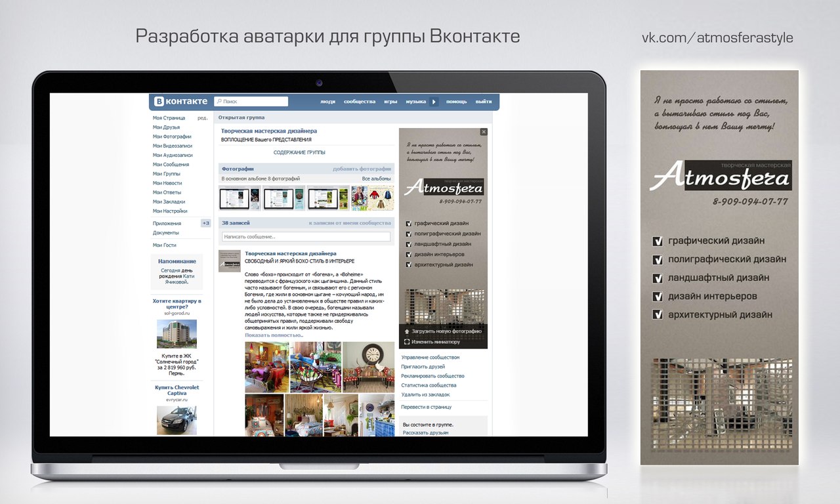This screenshot has height=504, width=840.
Task: Open the люди section in the header
Action: [x=327, y=102]
